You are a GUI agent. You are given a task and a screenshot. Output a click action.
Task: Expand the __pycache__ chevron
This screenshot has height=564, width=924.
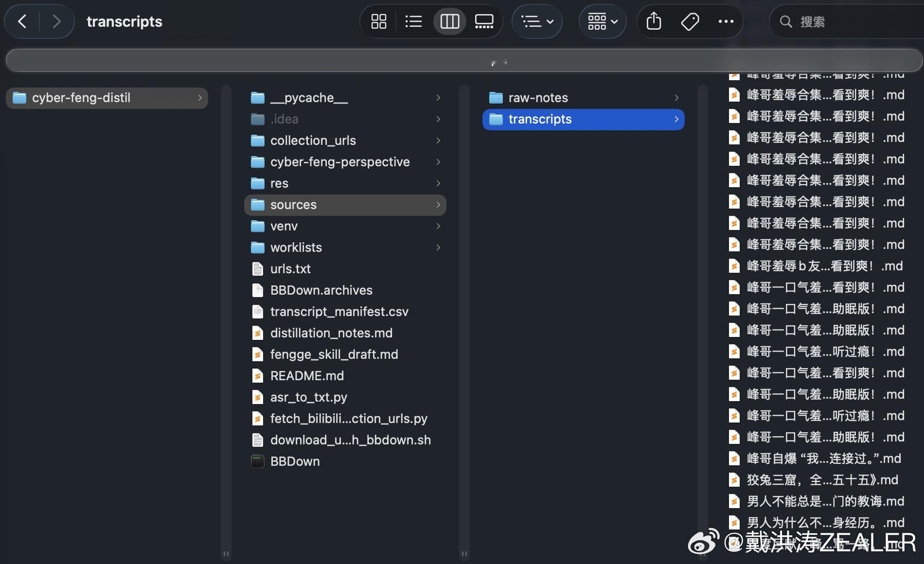(x=438, y=98)
